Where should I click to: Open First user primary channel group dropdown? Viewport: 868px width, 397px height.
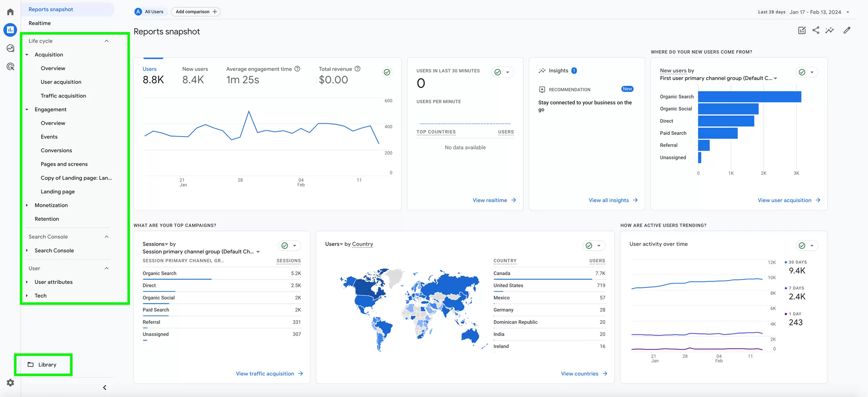[x=719, y=78]
